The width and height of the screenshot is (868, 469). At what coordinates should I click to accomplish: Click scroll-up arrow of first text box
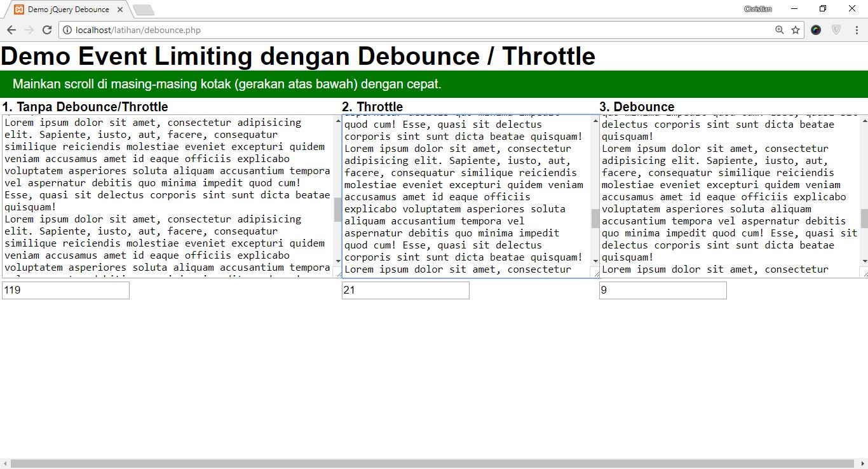[x=337, y=121]
